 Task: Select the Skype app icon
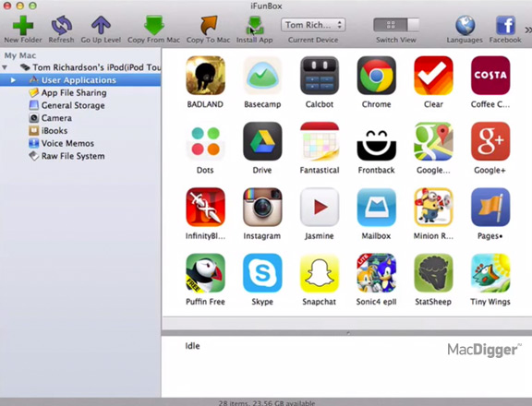(x=262, y=273)
